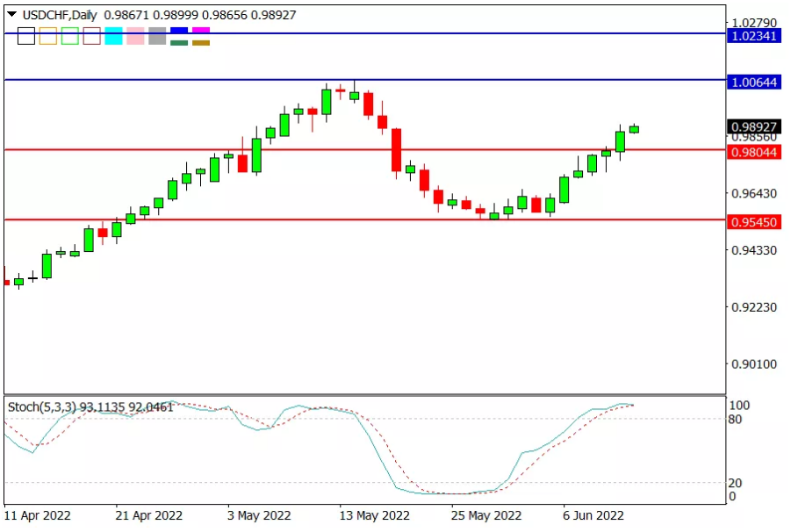Click the 6 Jun 2022 date marker

click(x=593, y=516)
